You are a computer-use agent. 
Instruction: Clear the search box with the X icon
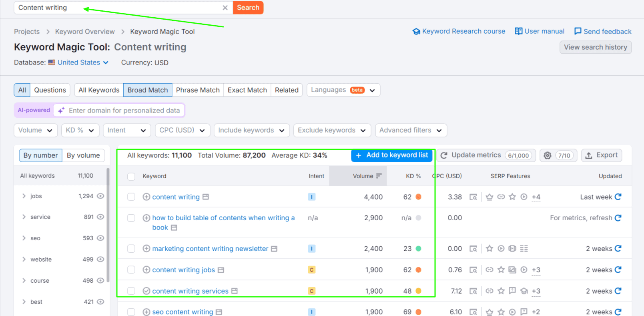225,8
